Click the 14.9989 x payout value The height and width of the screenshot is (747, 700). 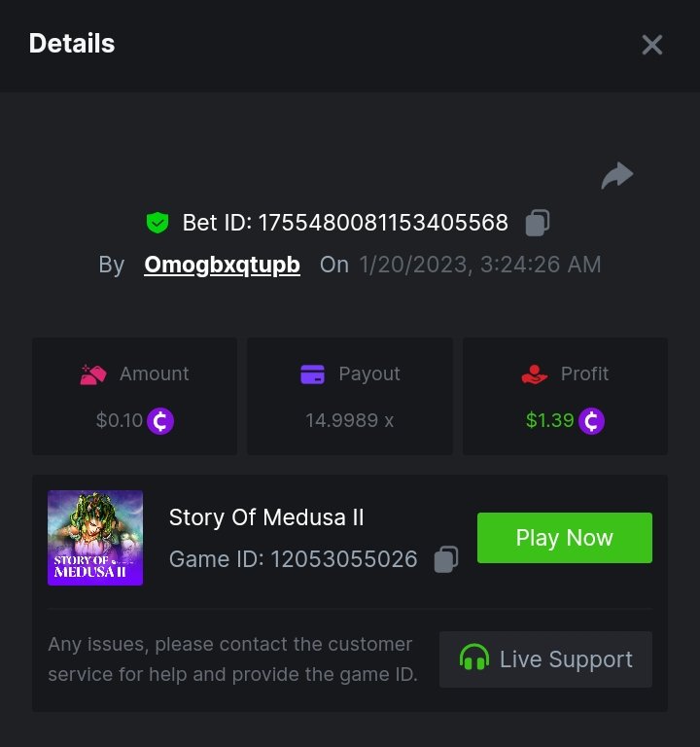[x=349, y=421]
